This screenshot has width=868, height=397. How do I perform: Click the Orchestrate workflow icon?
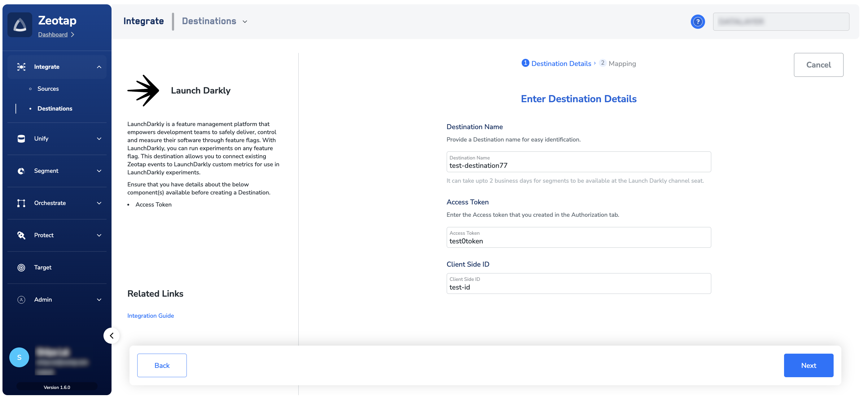coord(21,203)
